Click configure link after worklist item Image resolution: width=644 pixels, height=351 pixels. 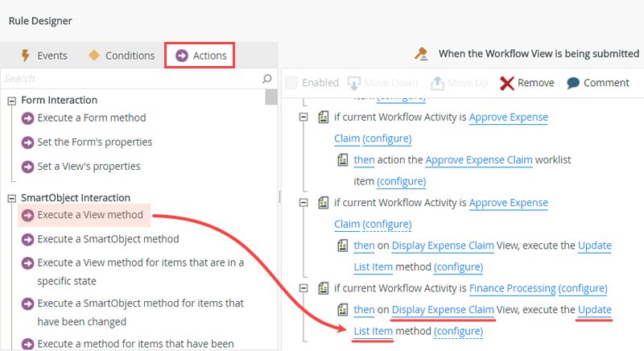click(x=401, y=181)
